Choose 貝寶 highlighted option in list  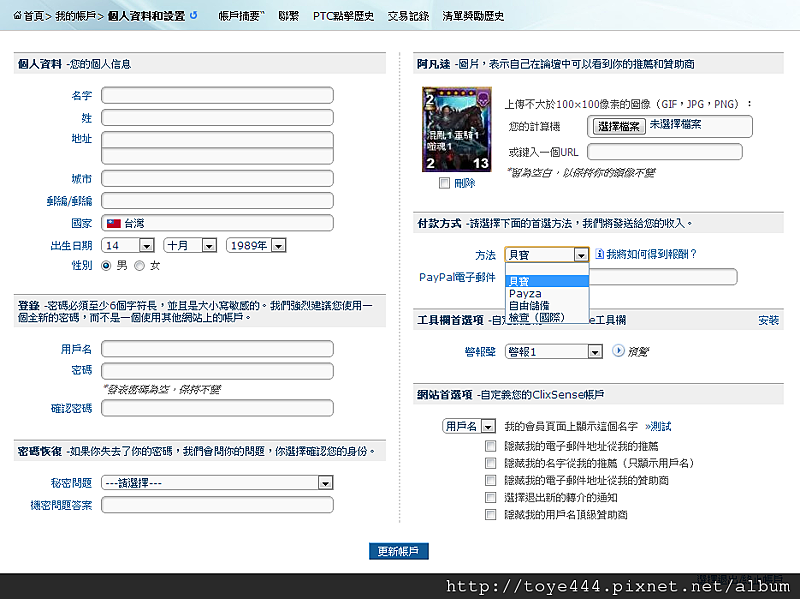tap(547, 281)
